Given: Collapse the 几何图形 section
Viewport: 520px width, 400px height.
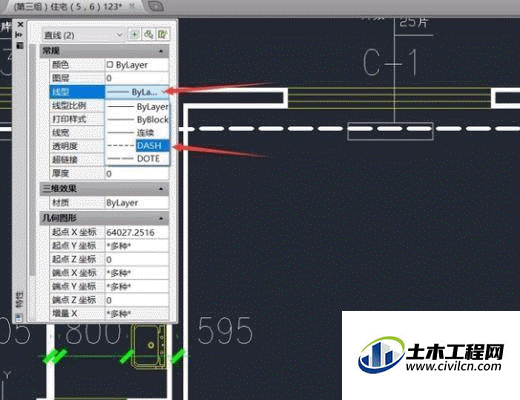Looking at the screenshot, I should tap(161, 218).
